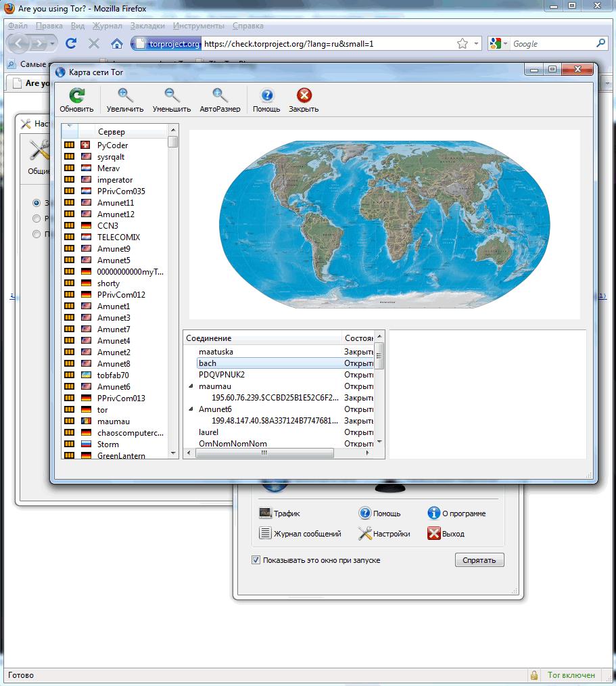Click the padlock icon in Firefox status bar

coord(534,675)
